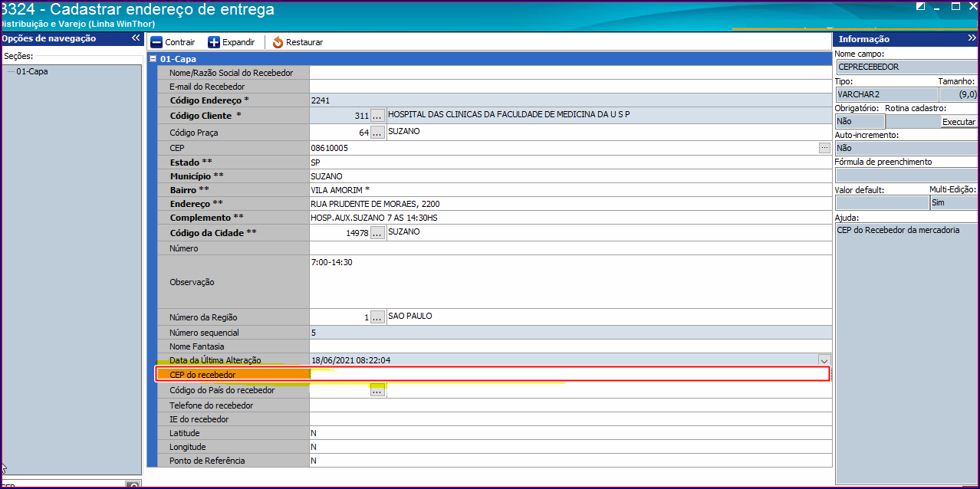This screenshot has width=980, height=489.
Task: Click the SAO PAULO region name text
Action: coord(410,316)
